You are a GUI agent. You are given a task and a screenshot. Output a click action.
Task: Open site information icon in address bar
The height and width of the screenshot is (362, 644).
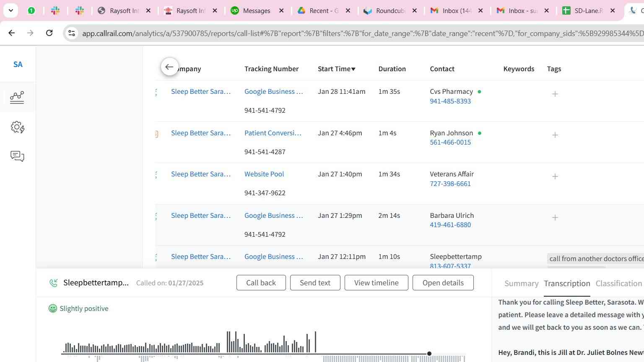coord(72,33)
